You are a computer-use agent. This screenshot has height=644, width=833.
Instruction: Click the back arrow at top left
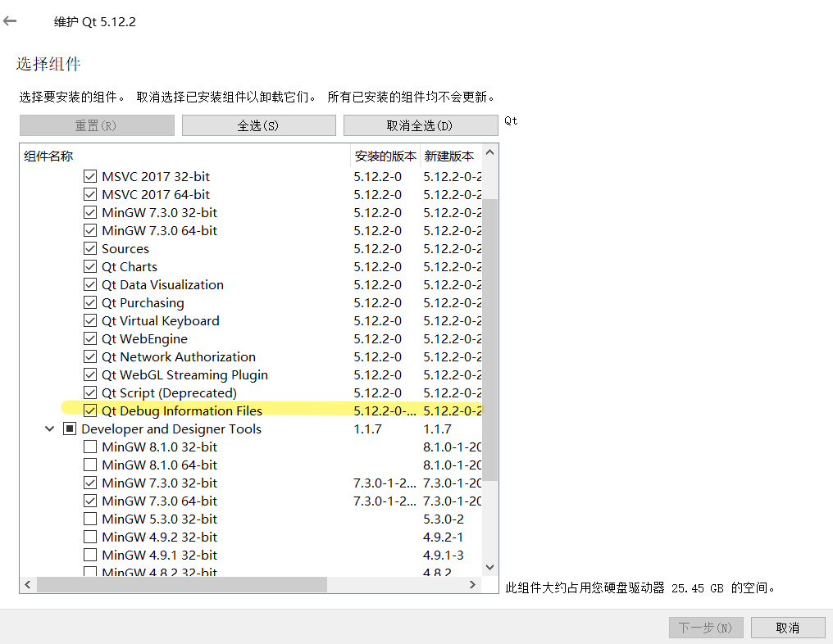[x=9, y=20]
